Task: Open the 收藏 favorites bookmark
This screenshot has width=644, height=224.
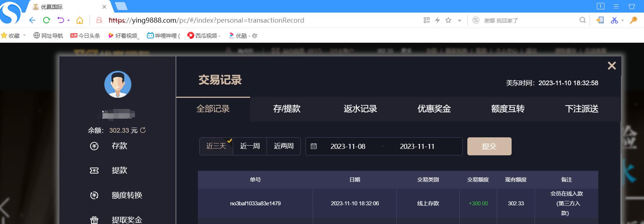Action: 10,36
